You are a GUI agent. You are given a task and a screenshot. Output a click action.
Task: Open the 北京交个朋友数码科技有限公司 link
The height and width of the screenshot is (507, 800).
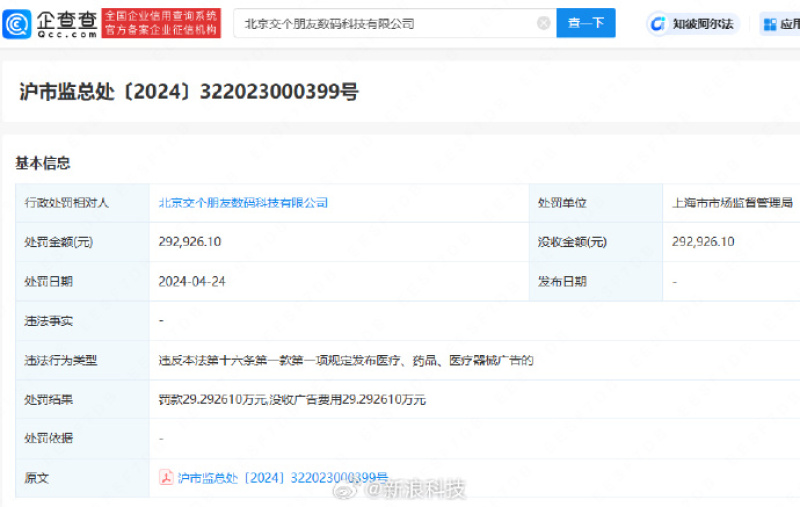coord(243,202)
